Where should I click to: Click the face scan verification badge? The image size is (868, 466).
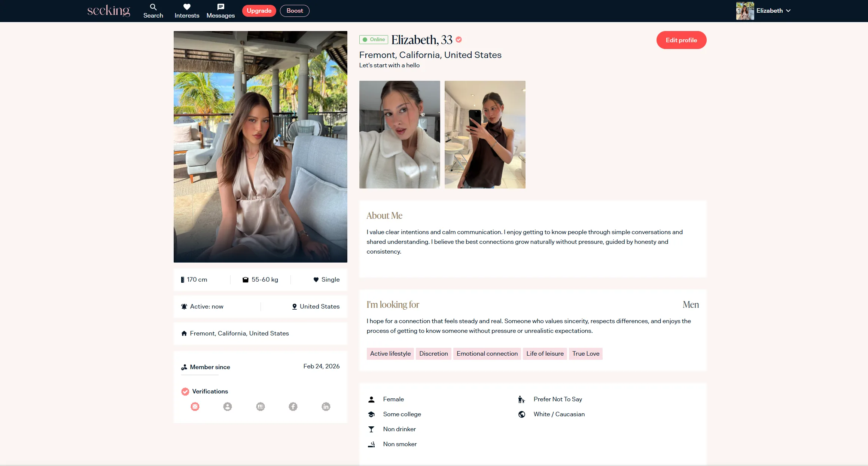195,407
